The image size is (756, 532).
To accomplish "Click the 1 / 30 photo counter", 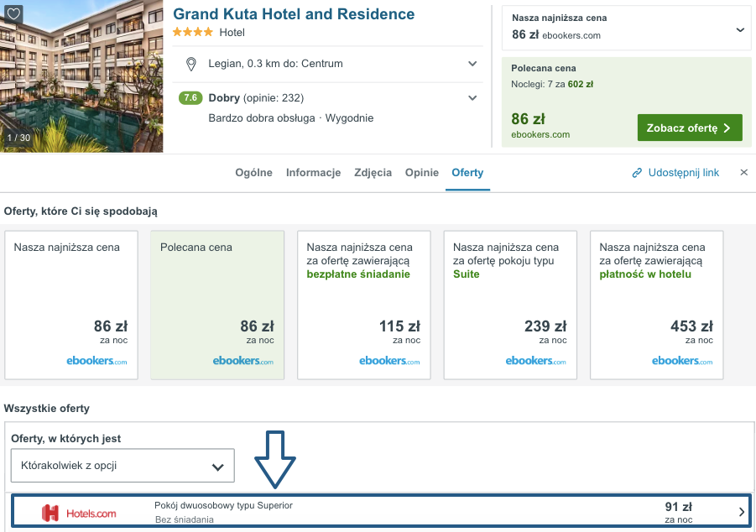I will coord(18,138).
